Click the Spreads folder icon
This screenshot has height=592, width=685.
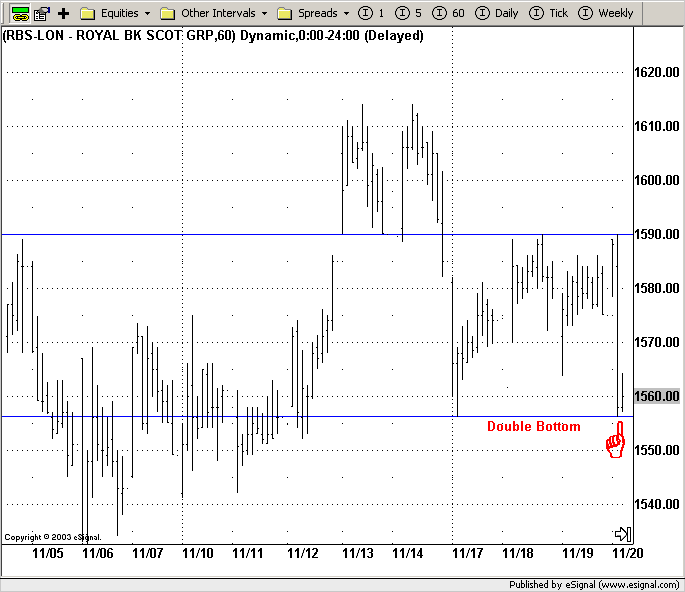(284, 14)
